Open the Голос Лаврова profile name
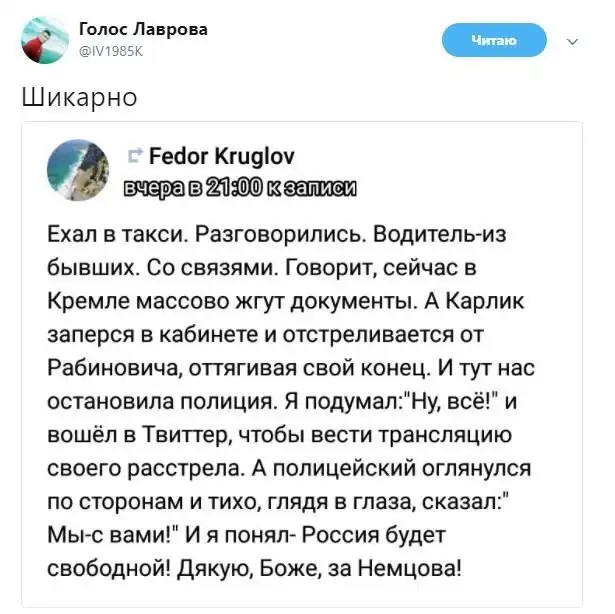The width and height of the screenshot is (615, 614). tap(143, 29)
